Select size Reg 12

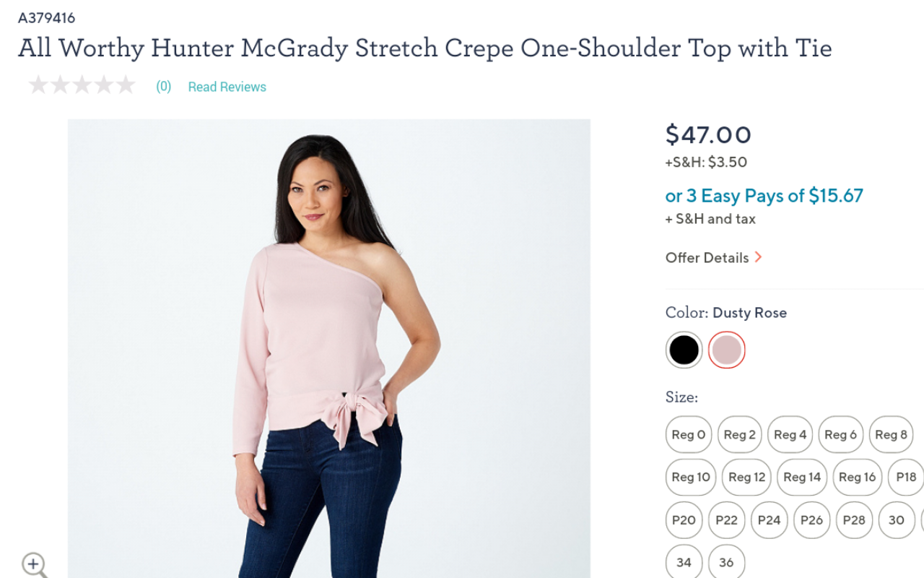point(746,477)
